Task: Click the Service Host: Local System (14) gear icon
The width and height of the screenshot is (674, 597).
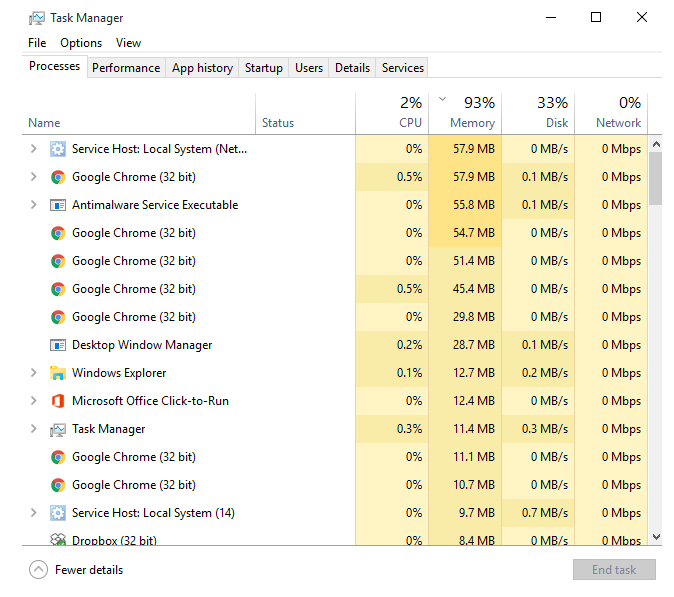Action: [x=58, y=513]
